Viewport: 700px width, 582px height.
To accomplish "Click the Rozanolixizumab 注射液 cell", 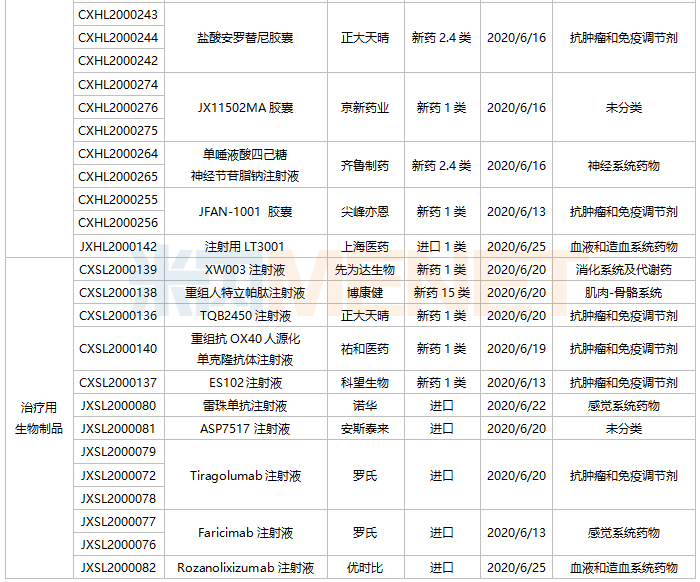I will click(245, 568).
